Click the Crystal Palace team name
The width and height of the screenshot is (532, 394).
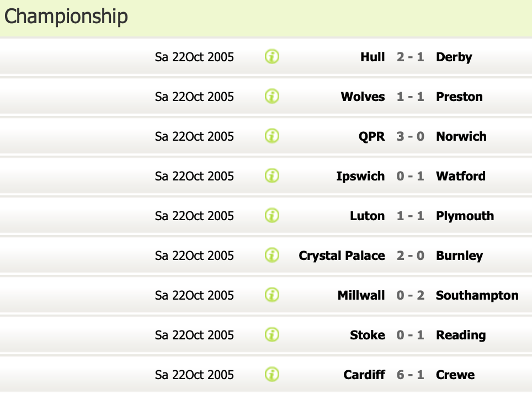pos(342,255)
